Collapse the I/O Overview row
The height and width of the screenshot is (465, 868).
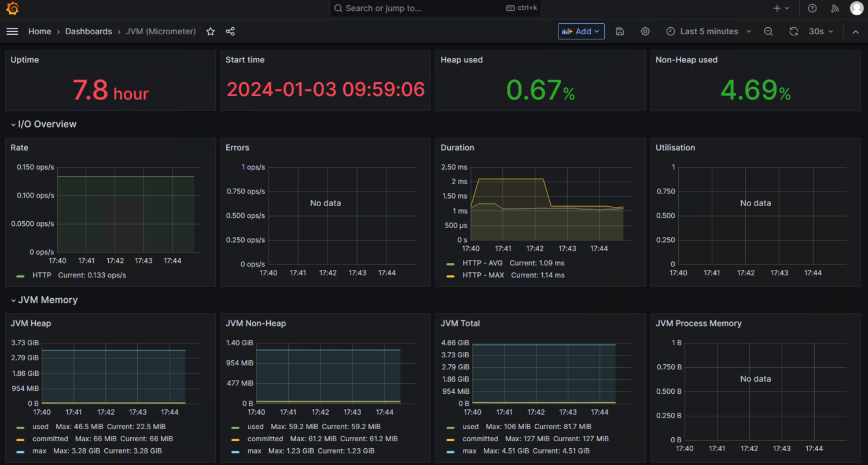(x=43, y=124)
